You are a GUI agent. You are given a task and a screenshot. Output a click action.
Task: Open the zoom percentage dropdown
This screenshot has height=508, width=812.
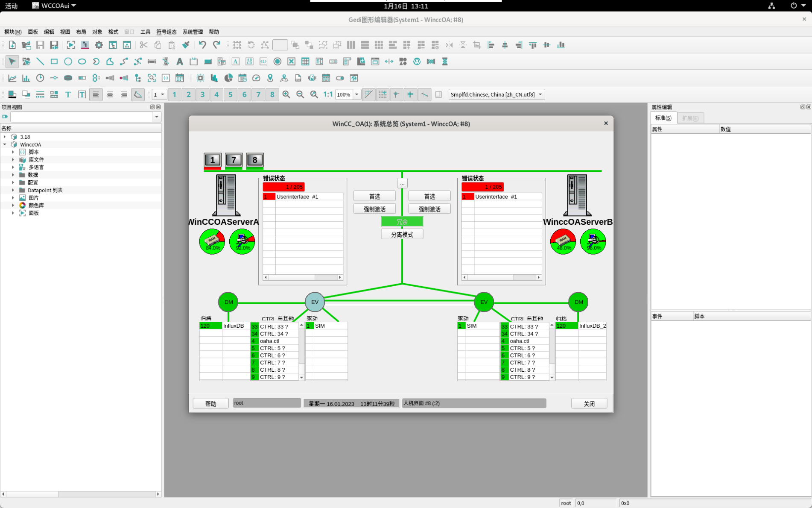click(356, 94)
